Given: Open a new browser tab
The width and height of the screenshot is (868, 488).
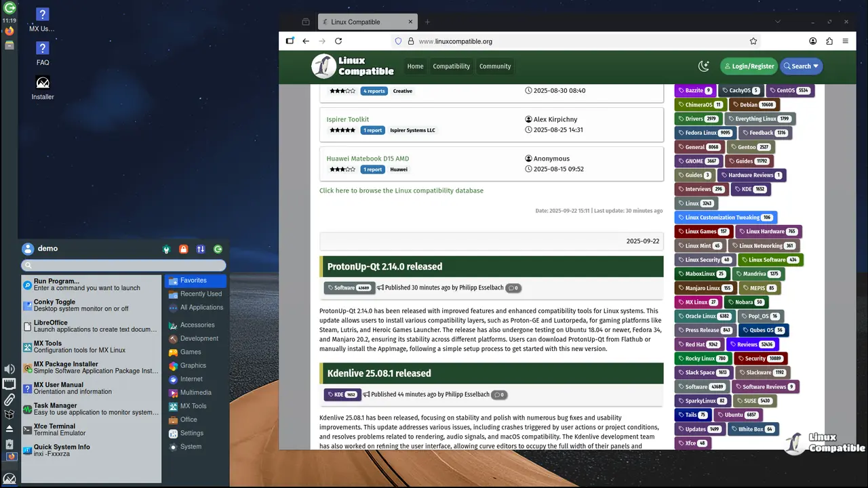Looking at the screenshot, I should click(427, 22).
